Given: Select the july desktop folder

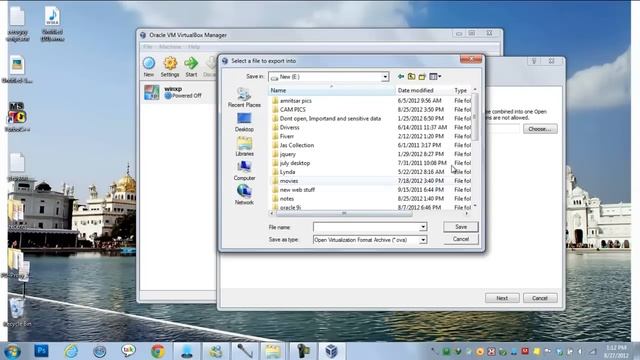Looking at the screenshot, I should [295, 163].
